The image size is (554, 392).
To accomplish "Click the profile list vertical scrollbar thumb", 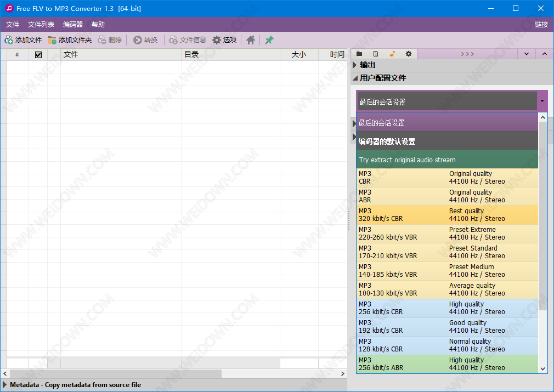I will coord(542,217).
